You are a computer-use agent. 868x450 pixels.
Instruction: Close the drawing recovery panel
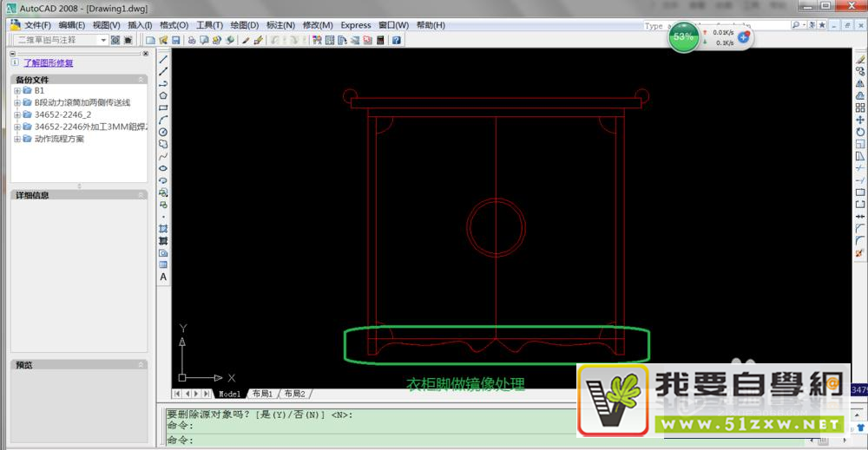(146, 54)
